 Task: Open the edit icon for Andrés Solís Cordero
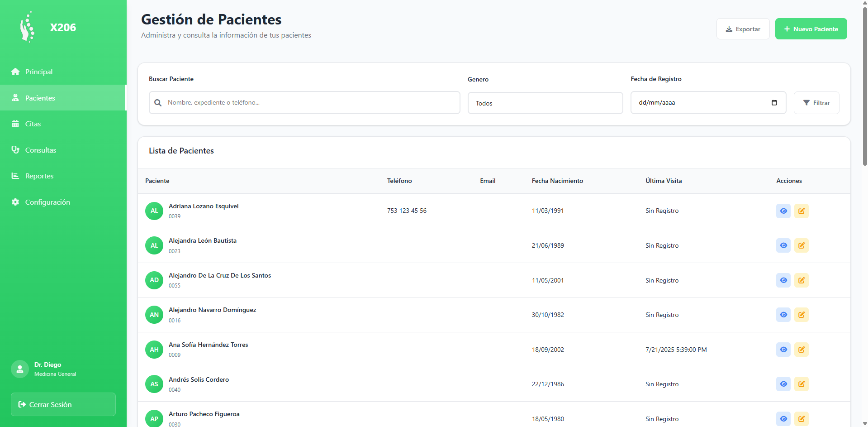click(801, 384)
